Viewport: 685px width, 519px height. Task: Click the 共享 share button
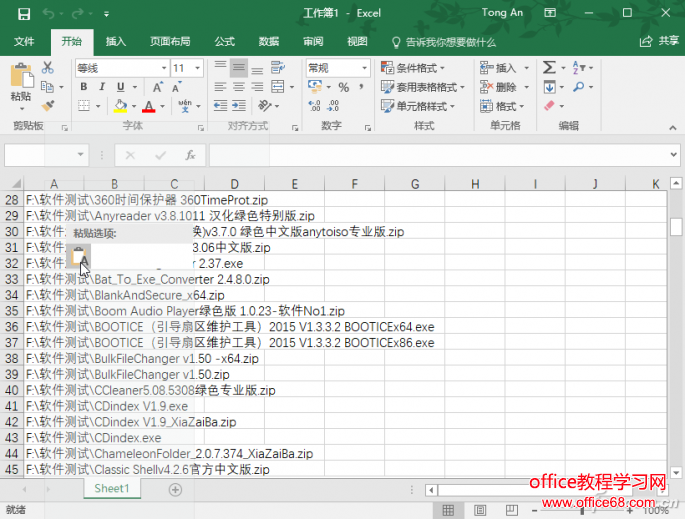point(660,42)
